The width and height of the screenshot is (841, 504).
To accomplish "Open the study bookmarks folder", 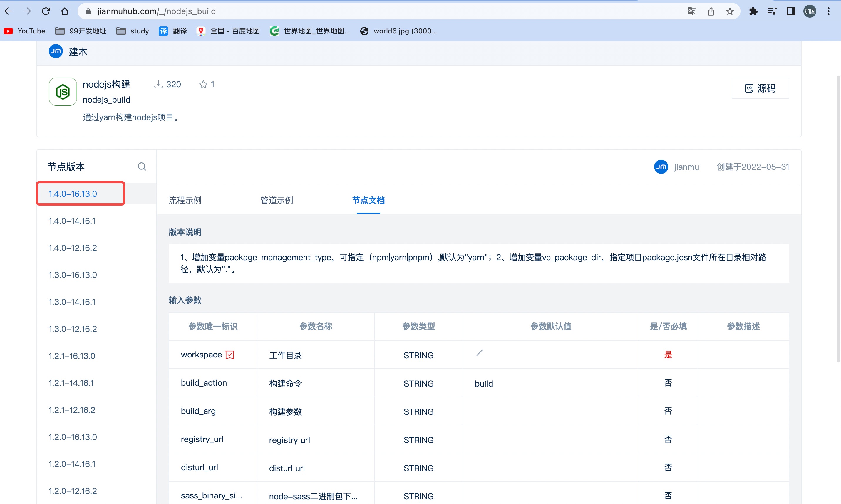I will tap(133, 31).
